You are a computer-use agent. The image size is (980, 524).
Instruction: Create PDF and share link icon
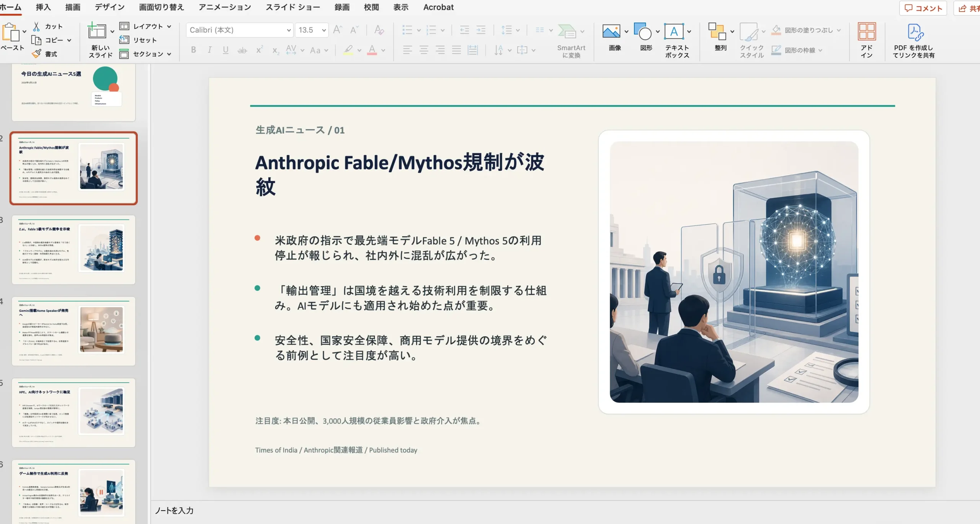click(915, 32)
